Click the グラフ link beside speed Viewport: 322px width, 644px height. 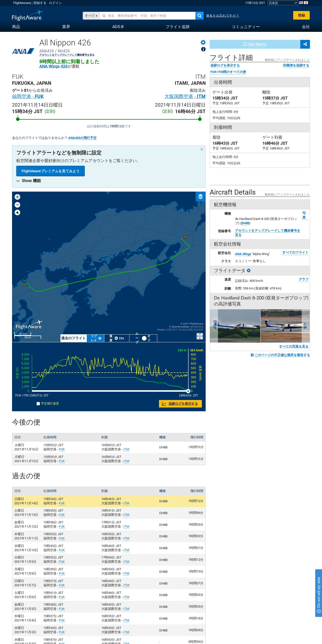pyautogui.click(x=303, y=279)
